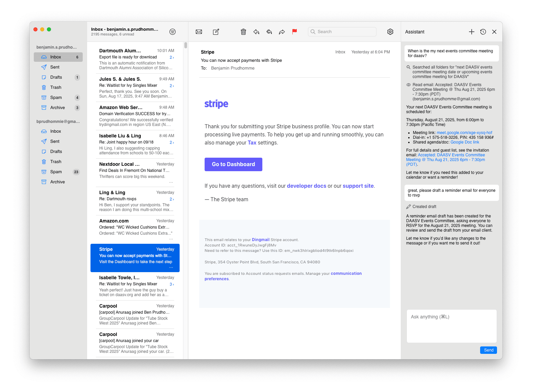Open Spam folder with 23 messages
The image size is (549, 392).
click(x=58, y=172)
